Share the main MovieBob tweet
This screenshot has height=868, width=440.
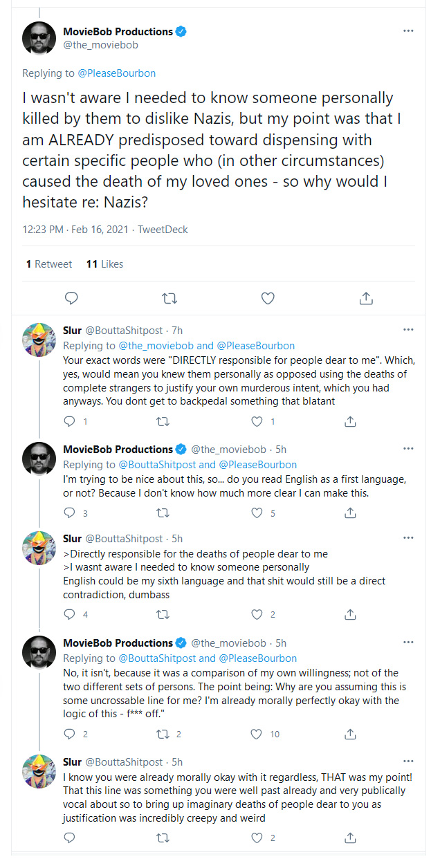point(367,298)
